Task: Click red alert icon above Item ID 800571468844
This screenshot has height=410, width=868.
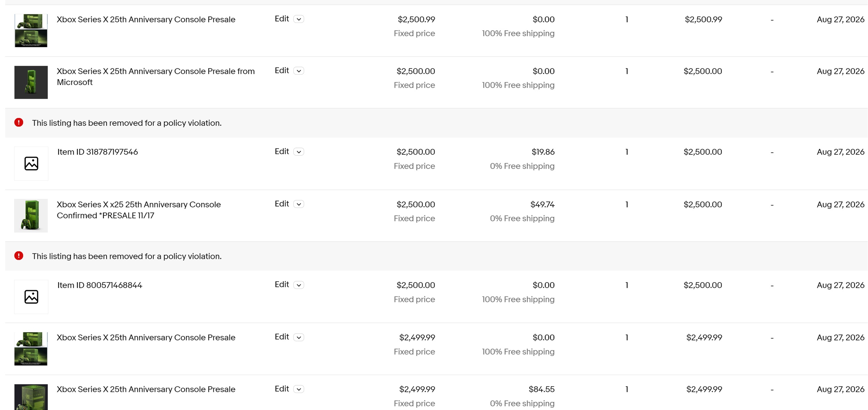Action: [19, 256]
